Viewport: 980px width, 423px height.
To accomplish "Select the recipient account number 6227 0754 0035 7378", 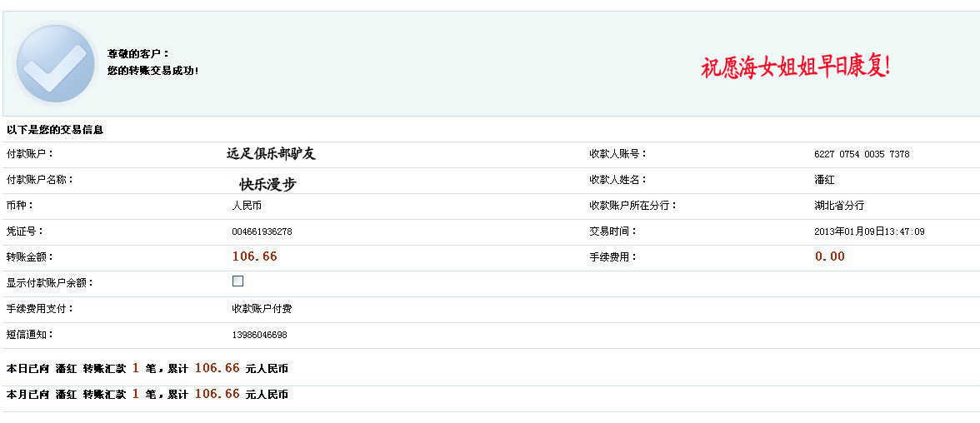I will [x=862, y=154].
